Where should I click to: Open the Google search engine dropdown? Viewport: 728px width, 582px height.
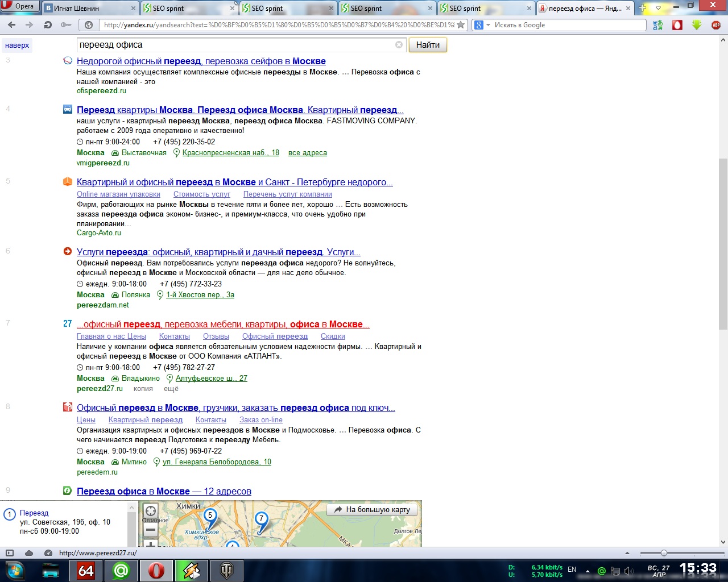coord(482,25)
